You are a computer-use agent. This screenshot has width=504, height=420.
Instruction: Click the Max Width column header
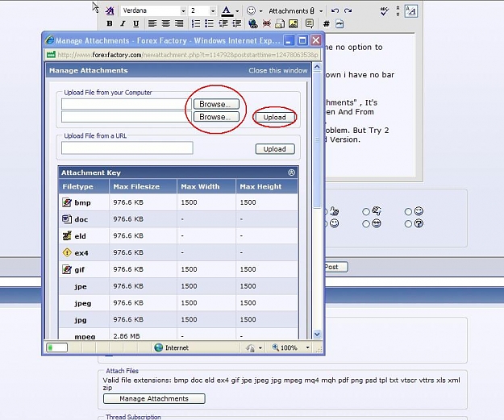[206, 187]
